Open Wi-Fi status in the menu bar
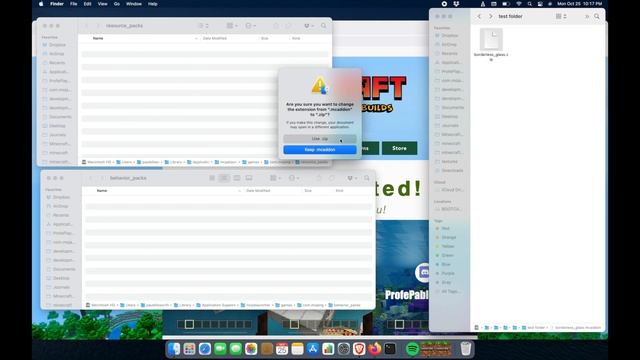The width and height of the screenshot is (640, 360). [519, 4]
